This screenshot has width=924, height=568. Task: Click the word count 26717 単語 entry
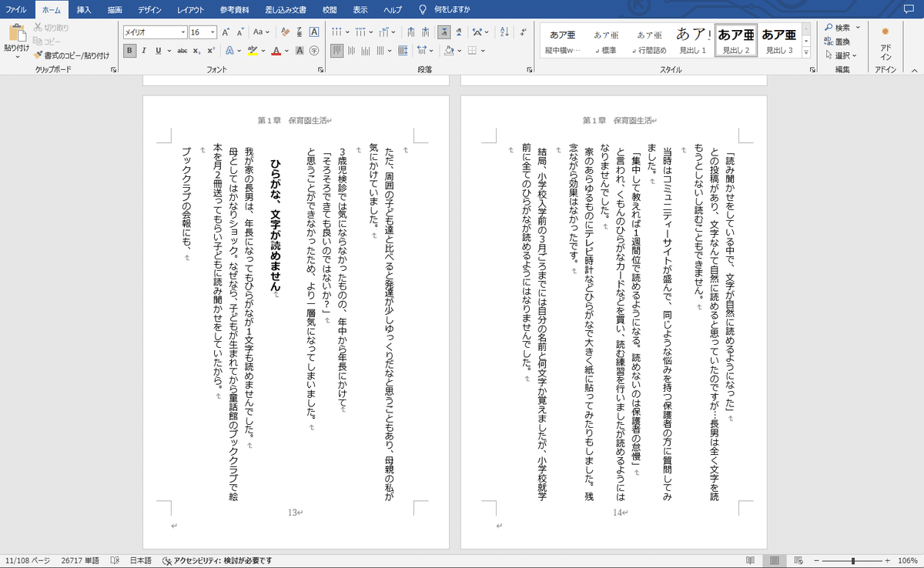pos(82,560)
